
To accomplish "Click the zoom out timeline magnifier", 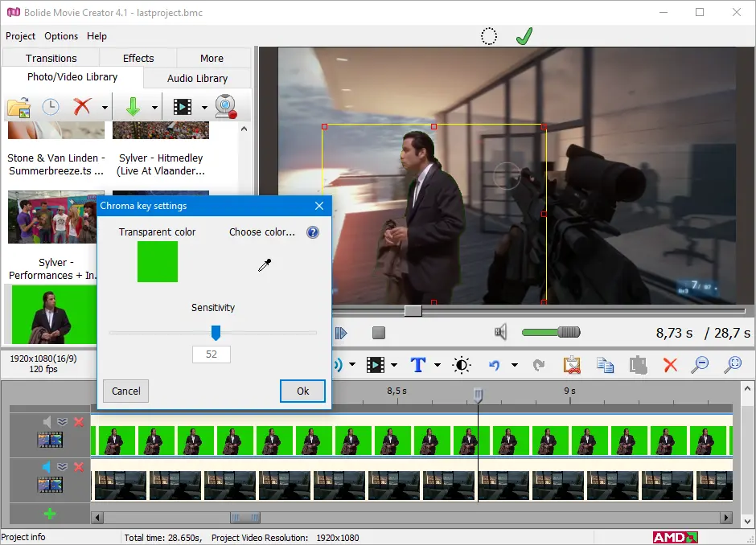I will (701, 365).
